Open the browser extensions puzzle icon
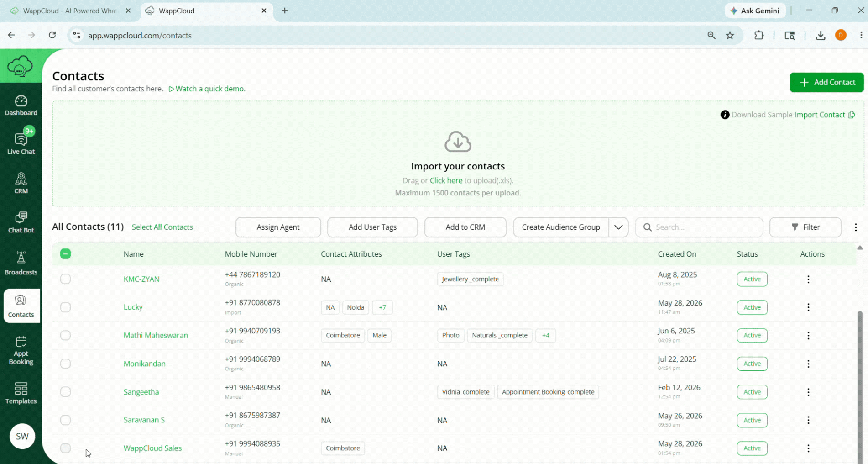Image resolution: width=868 pixels, height=464 pixels. tap(759, 35)
